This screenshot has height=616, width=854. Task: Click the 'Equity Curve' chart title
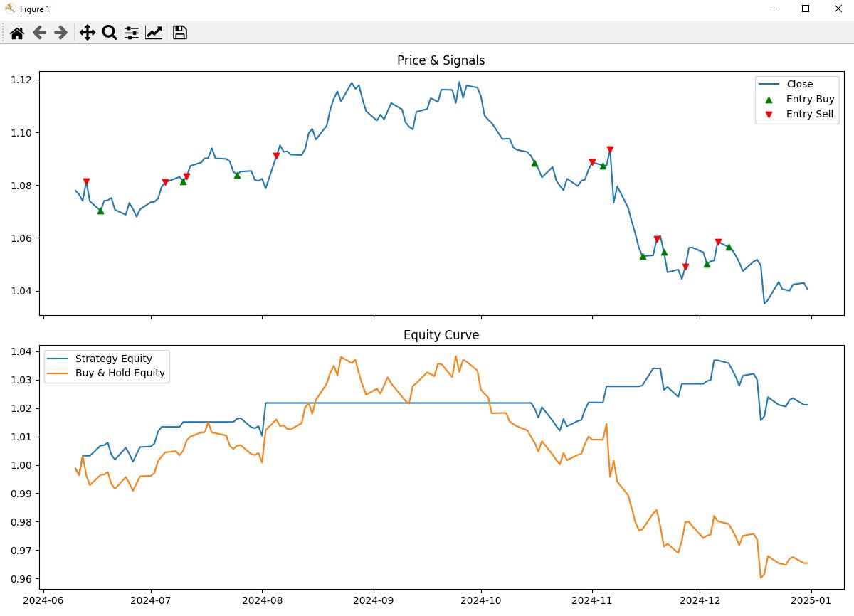click(441, 335)
